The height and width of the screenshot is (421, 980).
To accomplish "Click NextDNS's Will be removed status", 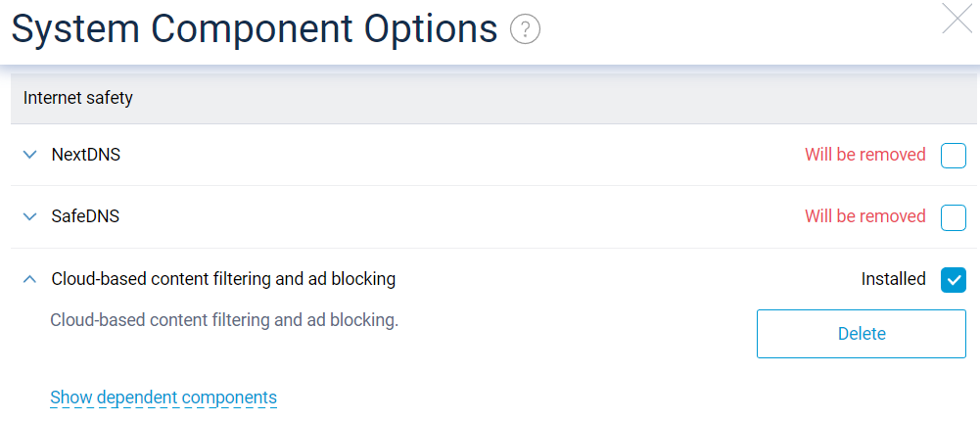I will click(864, 155).
